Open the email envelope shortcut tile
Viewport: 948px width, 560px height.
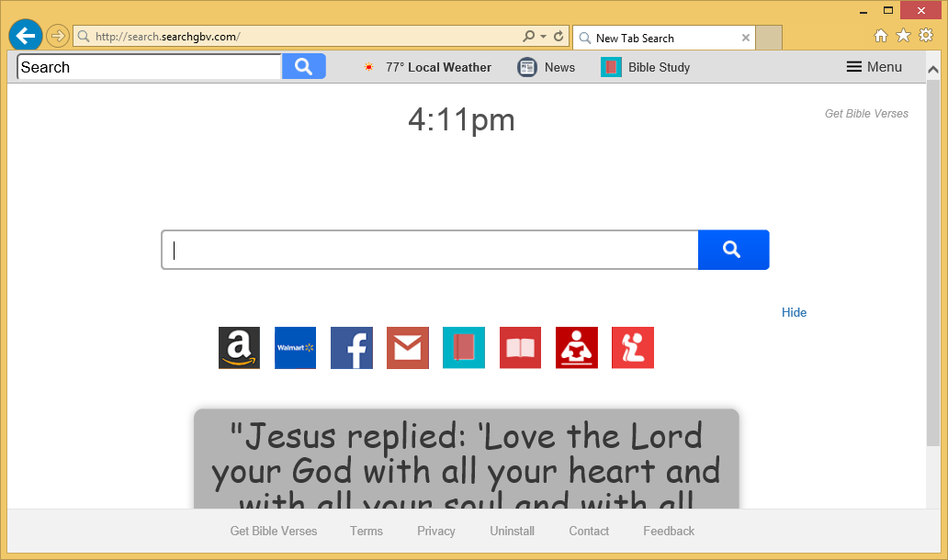click(408, 348)
